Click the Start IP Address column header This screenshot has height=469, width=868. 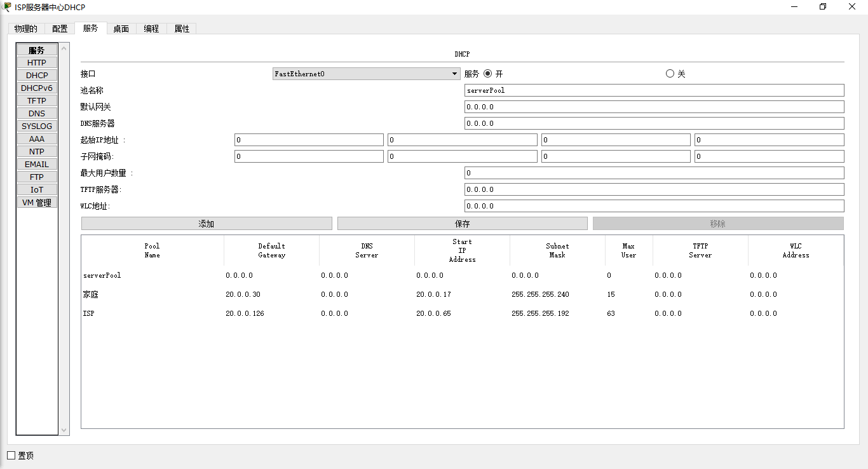[x=462, y=250]
